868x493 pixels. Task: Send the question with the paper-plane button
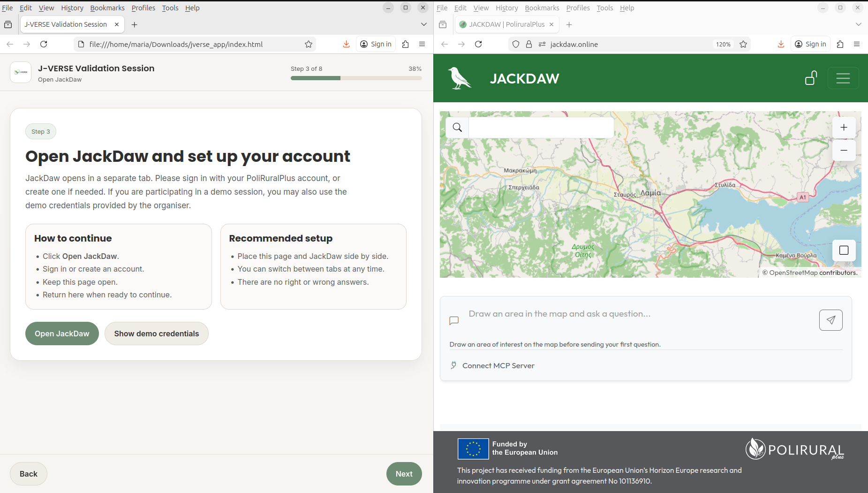point(831,320)
